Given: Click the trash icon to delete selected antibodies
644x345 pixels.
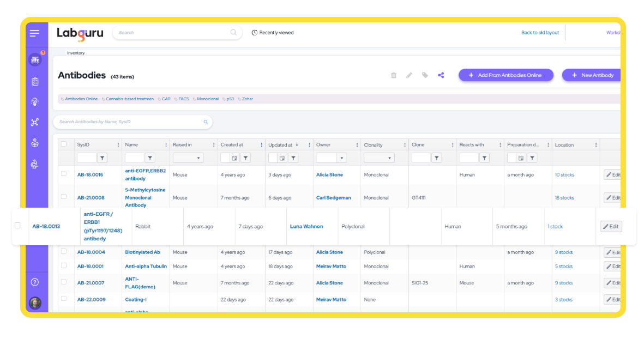Looking at the screenshot, I should coord(394,75).
